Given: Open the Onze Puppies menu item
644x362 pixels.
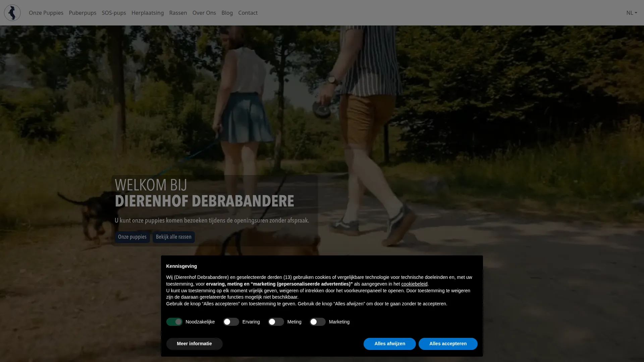Looking at the screenshot, I should coord(46,13).
